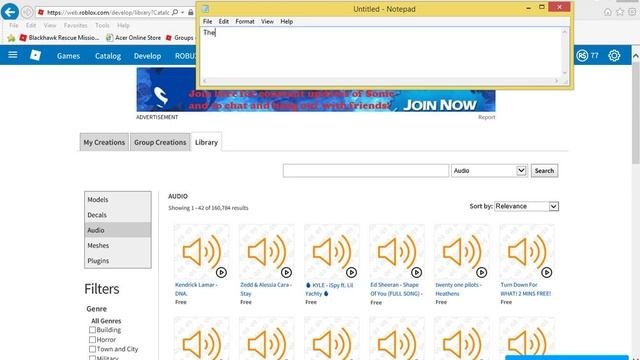Click Notepad vertical scrollbar up arrow

(x=565, y=32)
